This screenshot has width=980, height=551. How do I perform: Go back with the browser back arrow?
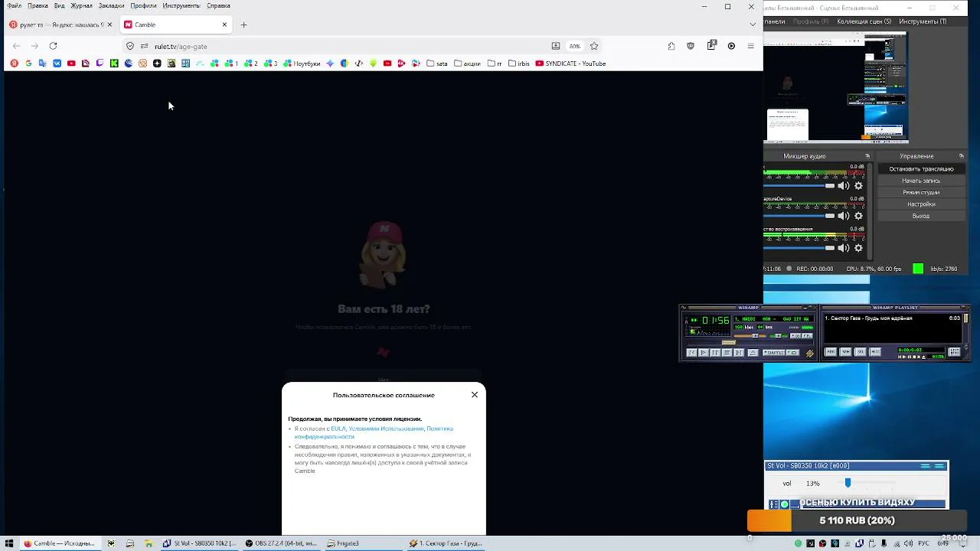(x=17, y=46)
